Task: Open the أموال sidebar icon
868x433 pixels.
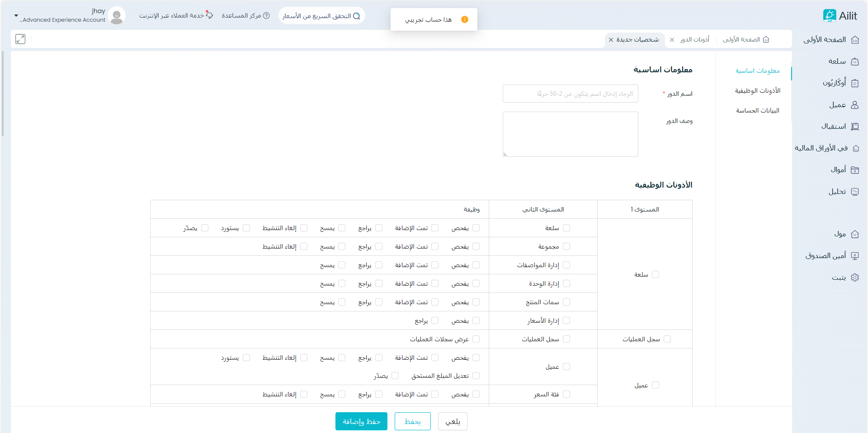Action: pyautogui.click(x=854, y=170)
